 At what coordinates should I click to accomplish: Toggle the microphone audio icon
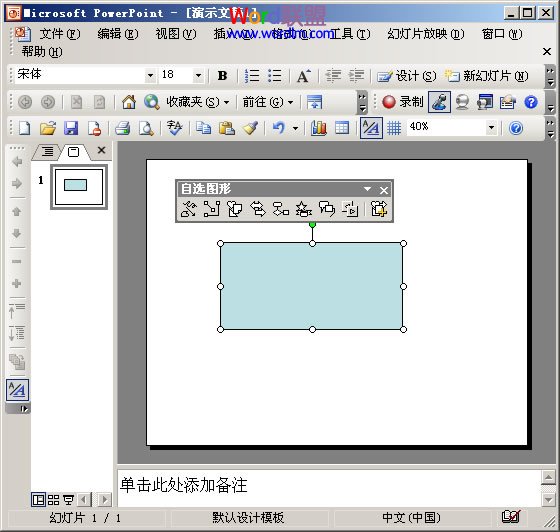pyautogui.click(x=439, y=102)
